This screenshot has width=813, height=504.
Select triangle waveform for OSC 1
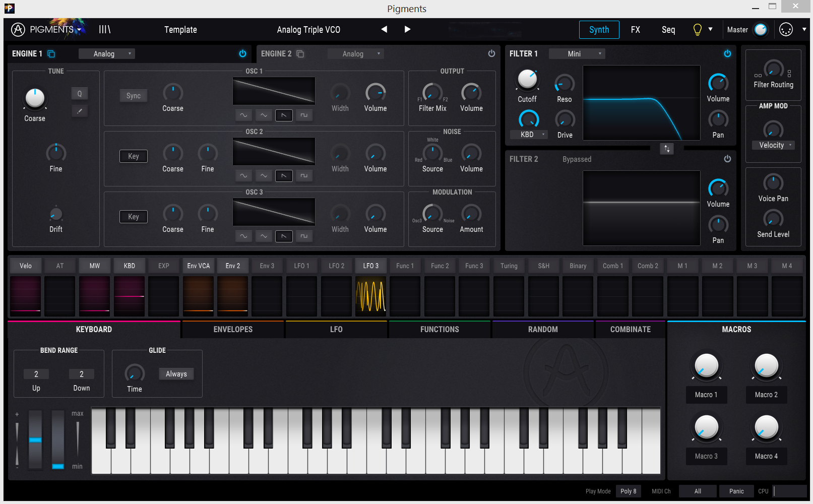click(264, 115)
